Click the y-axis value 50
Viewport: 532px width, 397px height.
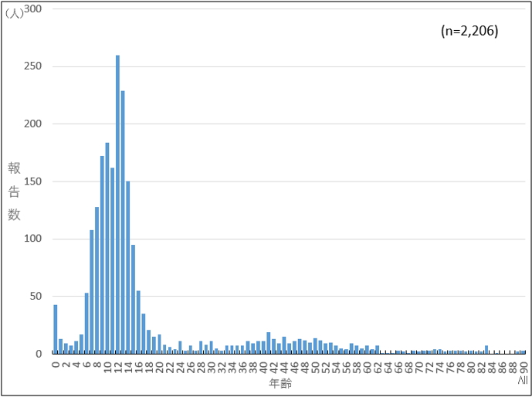[x=36, y=297]
